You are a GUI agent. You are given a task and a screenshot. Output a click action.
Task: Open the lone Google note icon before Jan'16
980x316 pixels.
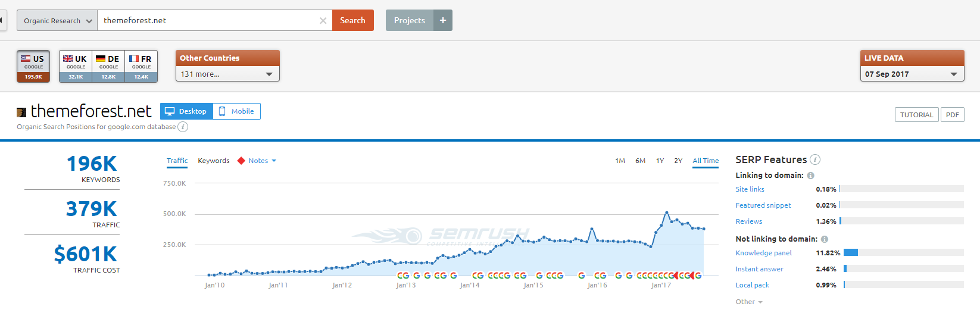582,276
